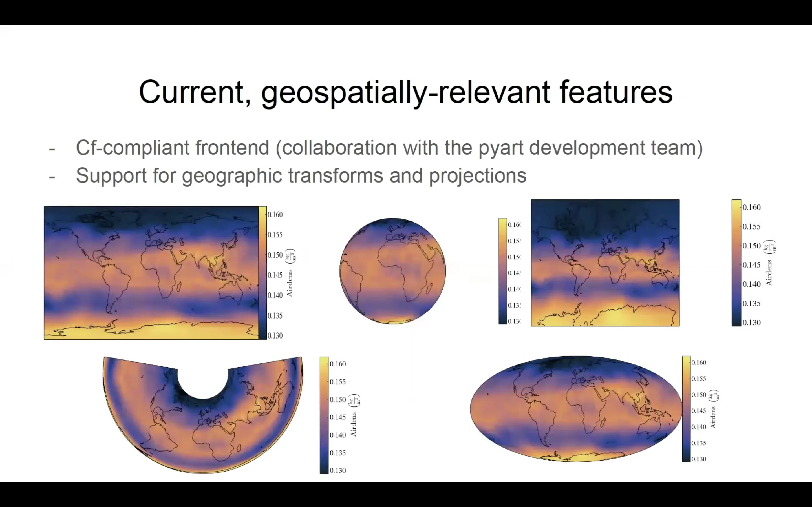Click the "Airdens" label on far-right colorbar
The width and height of the screenshot is (812, 507).
point(769,272)
